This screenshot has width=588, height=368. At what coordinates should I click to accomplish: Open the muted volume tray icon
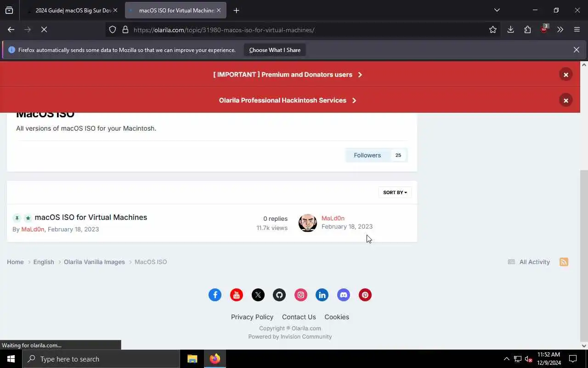pyautogui.click(x=528, y=359)
